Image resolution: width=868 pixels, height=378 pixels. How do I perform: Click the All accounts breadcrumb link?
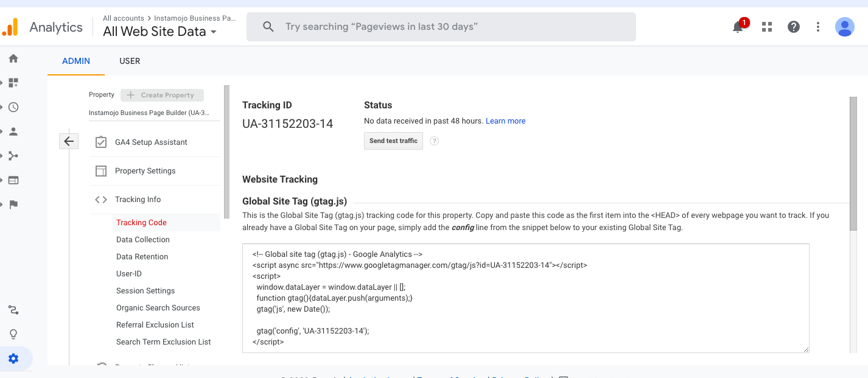(124, 18)
